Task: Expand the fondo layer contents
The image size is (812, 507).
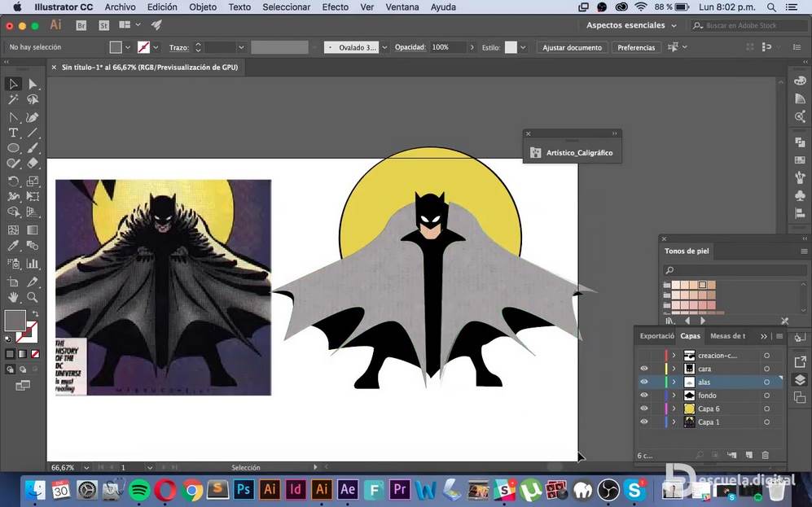Action: [674, 396]
